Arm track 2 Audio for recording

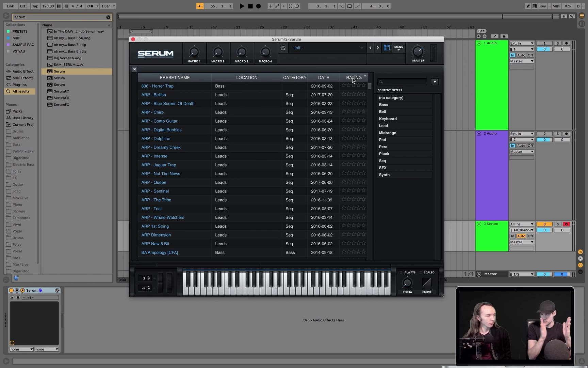coord(567,134)
